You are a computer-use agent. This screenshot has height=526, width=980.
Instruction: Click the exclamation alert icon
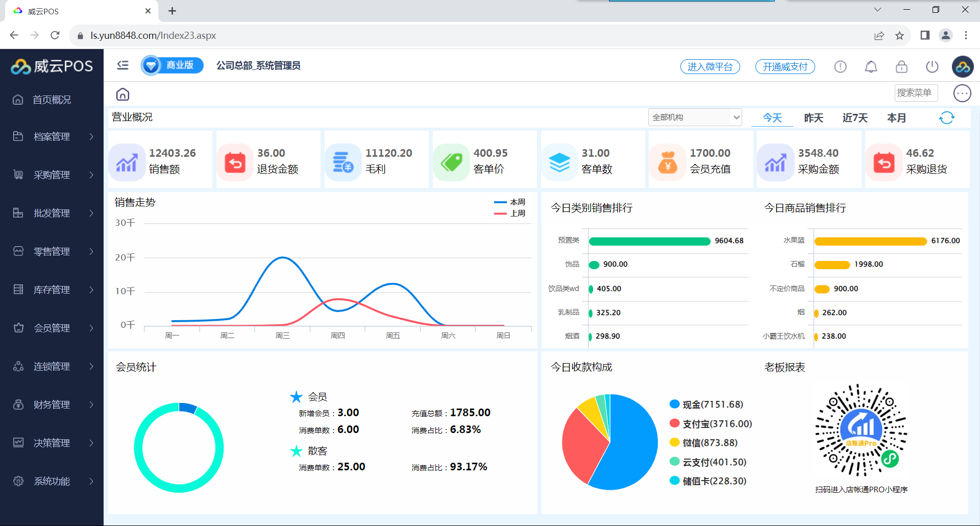[x=840, y=67]
